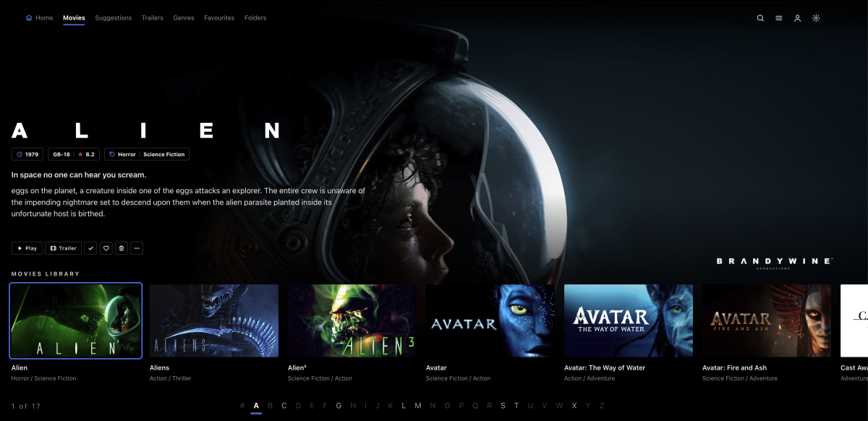Click the '1 of 17' counter text

pos(26,406)
